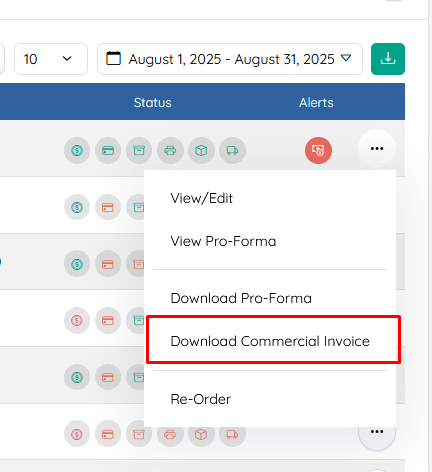Expand the August 2025 date range picker
The width and height of the screenshot is (432, 472).
click(230, 59)
